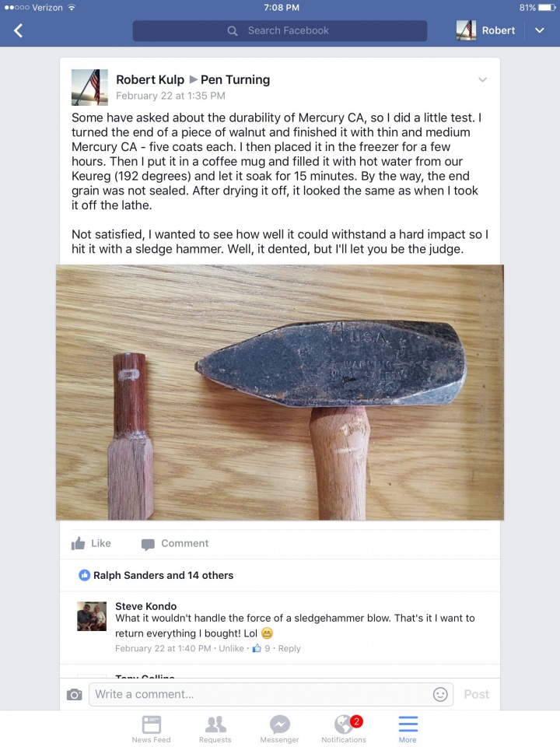This screenshot has width=560, height=747.
Task: Click the search magnifier icon
Action: (233, 31)
